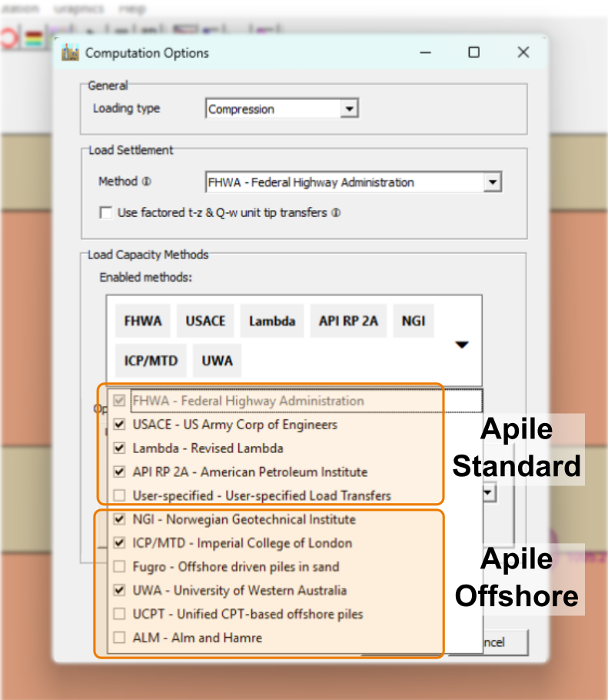
Task: Uncheck UWA - University of Western Australia
Action: pyautogui.click(x=119, y=590)
